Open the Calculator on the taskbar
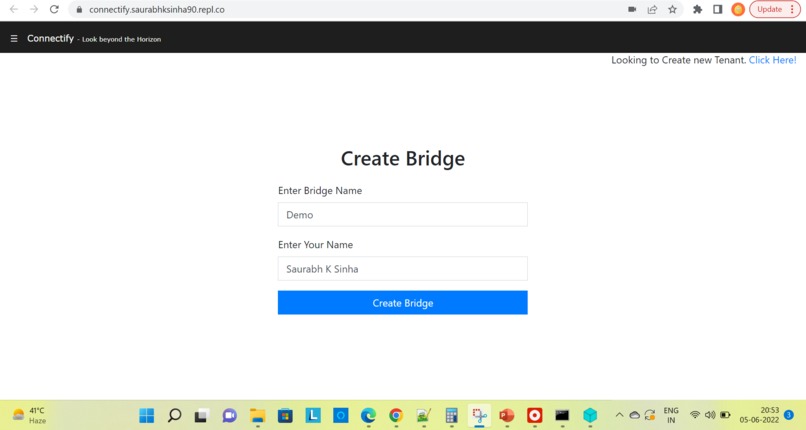The image size is (806, 430). coord(451,415)
